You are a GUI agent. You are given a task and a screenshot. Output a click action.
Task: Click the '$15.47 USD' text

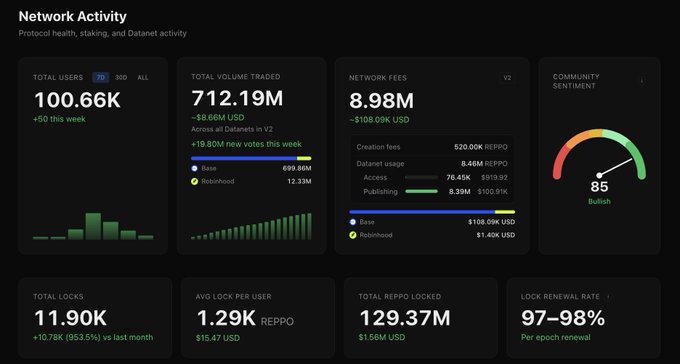(x=218, y=338)
